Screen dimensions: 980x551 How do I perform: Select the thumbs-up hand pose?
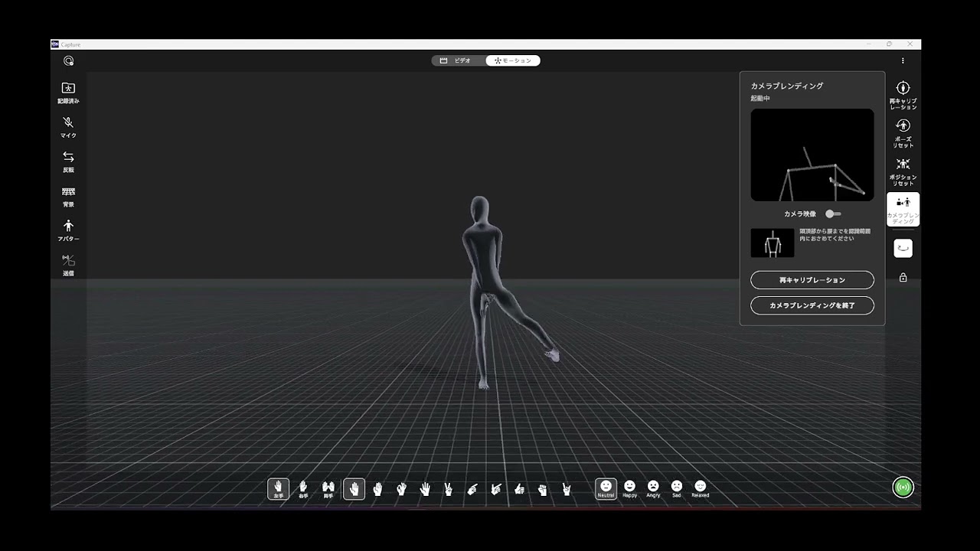[519, 489]
